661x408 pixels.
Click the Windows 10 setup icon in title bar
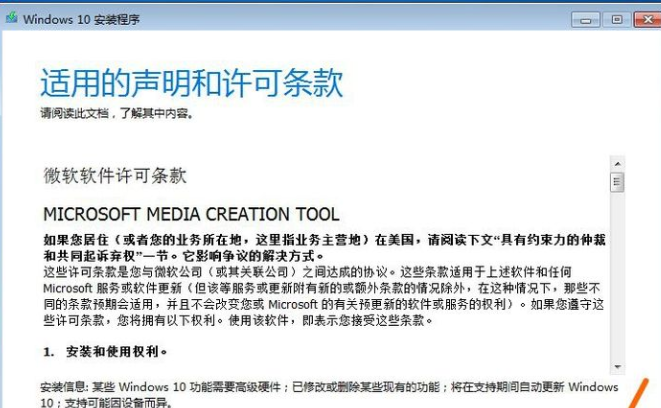pyautogui.click(x=11, y=19)
